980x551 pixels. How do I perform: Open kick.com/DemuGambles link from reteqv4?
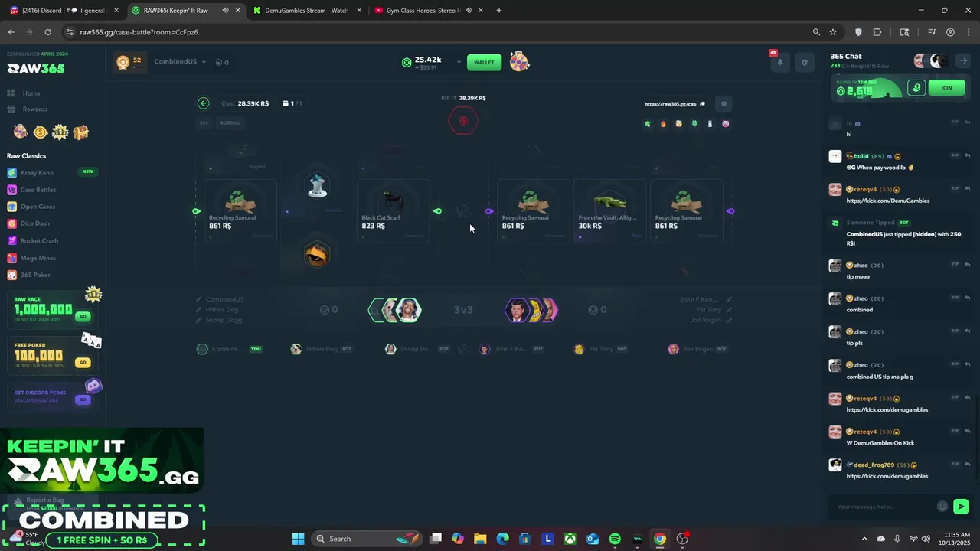(887, 201)
